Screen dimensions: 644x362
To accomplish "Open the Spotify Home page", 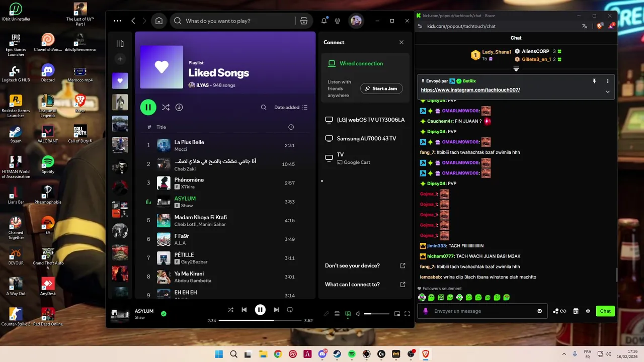I will tap(159, 21).
